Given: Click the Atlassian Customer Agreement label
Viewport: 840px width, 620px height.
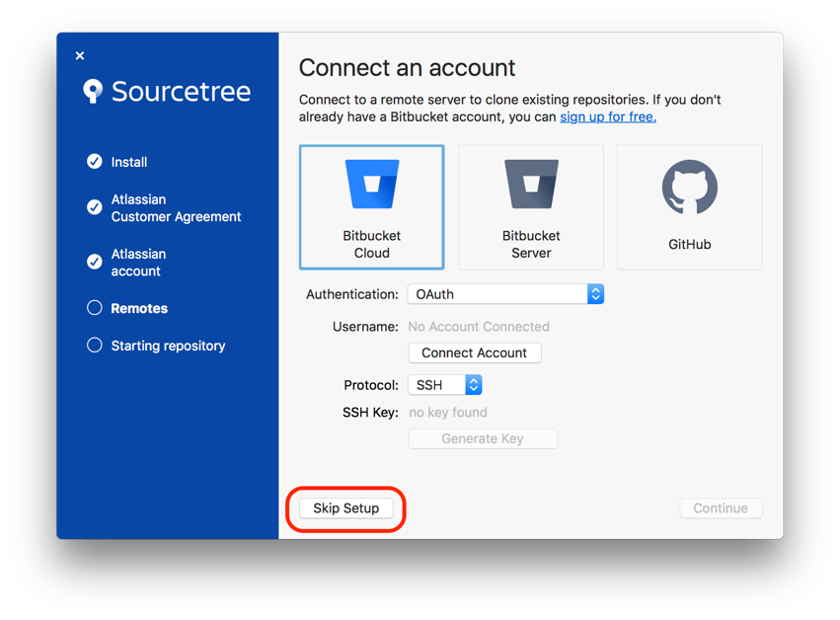Looking at the screenshot, I should 177,208.
